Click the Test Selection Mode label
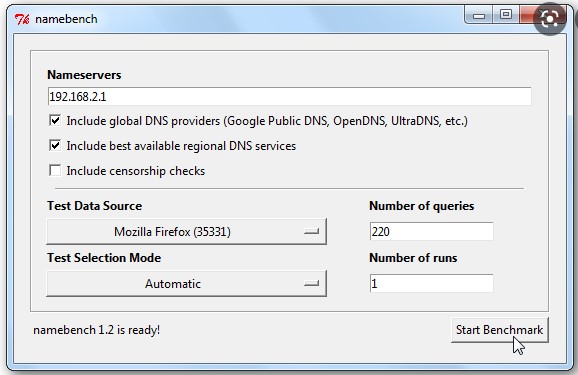Screen dimensions: 578x375 [104, 258]
